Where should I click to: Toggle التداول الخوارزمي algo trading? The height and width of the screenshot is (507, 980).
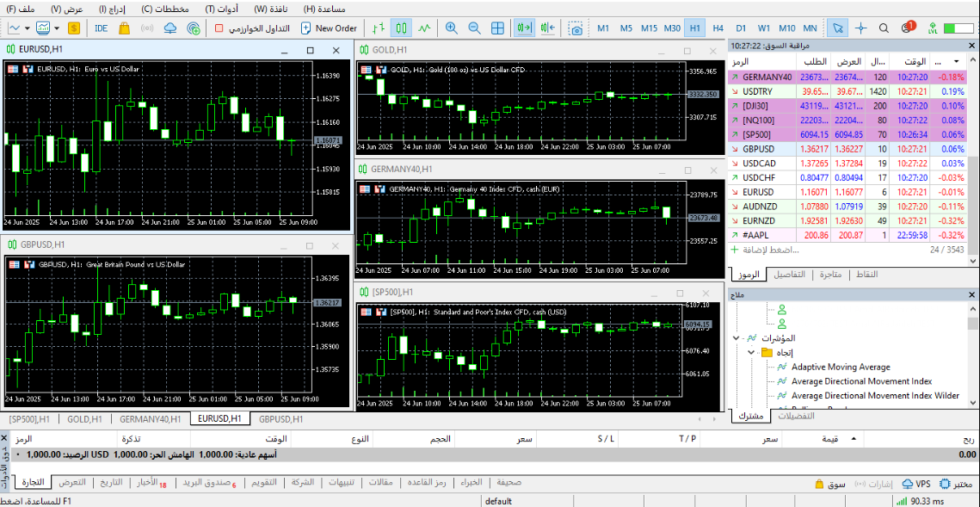pos(252,28)
